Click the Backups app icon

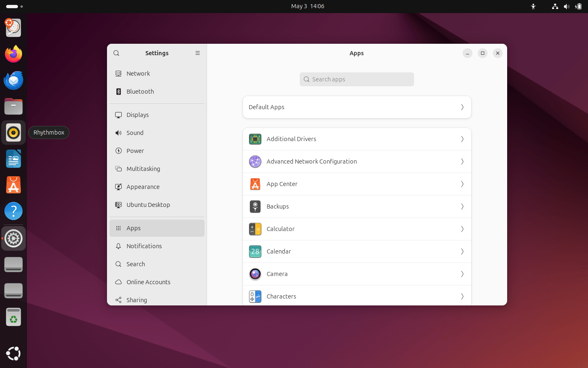pyautogui.click(x=255, y=206)
